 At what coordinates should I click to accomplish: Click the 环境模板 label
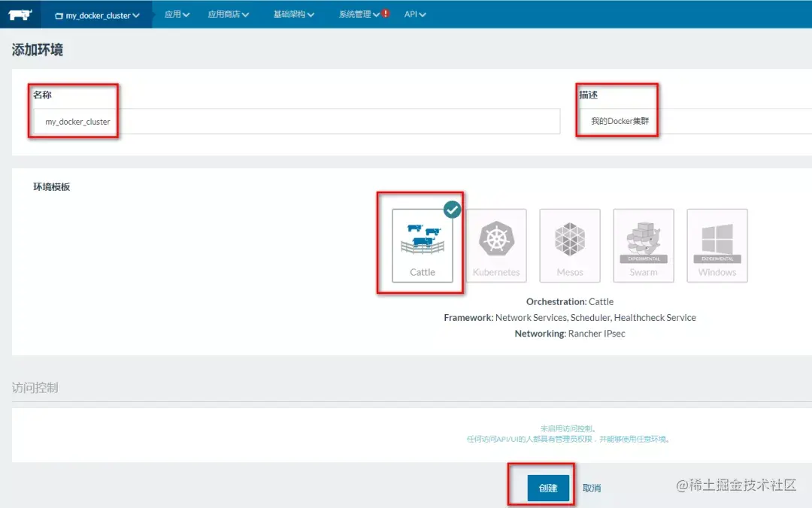point(51,186)
